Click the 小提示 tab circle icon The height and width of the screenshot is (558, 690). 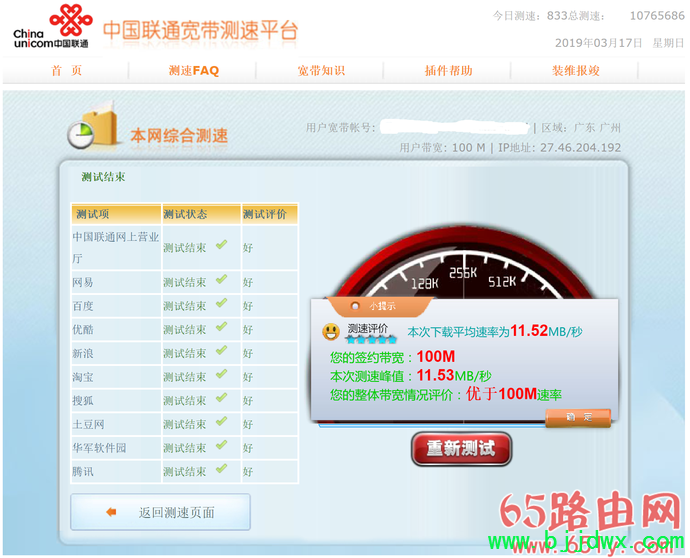[355, 306]
